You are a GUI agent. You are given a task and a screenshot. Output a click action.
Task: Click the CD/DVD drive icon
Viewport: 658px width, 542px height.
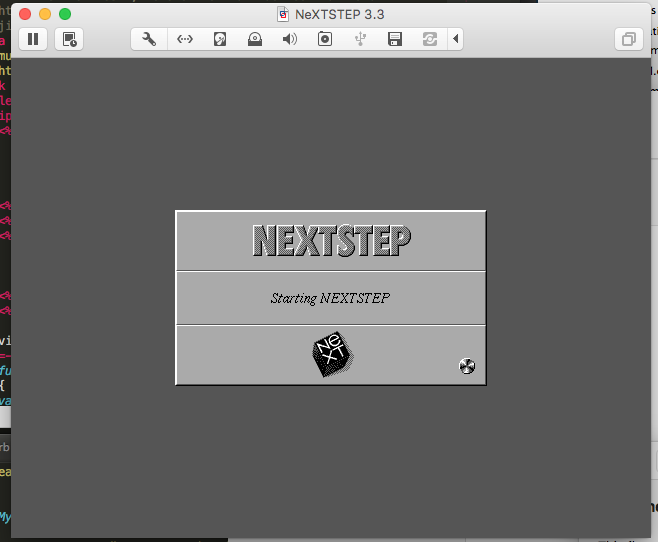255,39
